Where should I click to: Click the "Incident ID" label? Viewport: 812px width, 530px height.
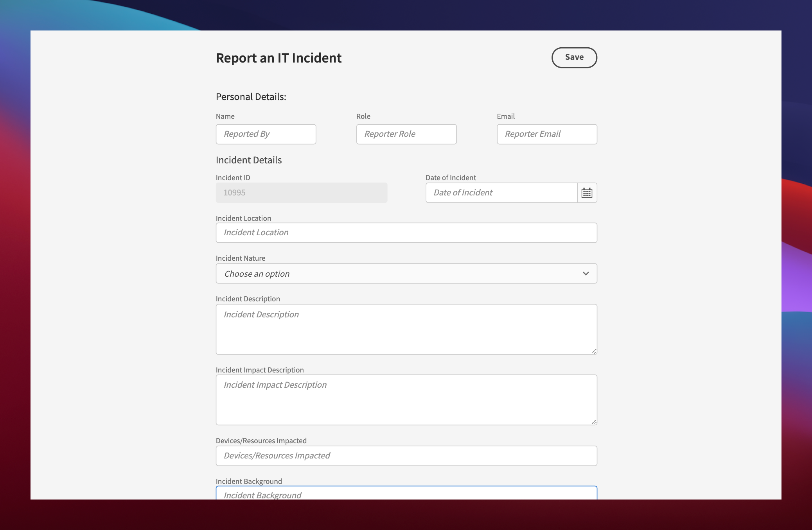click(x=233, y=177)
